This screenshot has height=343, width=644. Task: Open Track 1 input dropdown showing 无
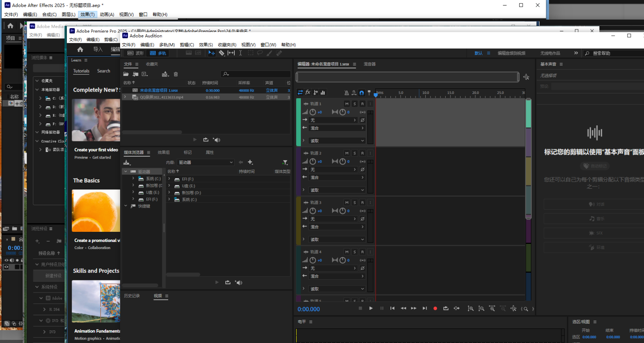coord(333,120)
